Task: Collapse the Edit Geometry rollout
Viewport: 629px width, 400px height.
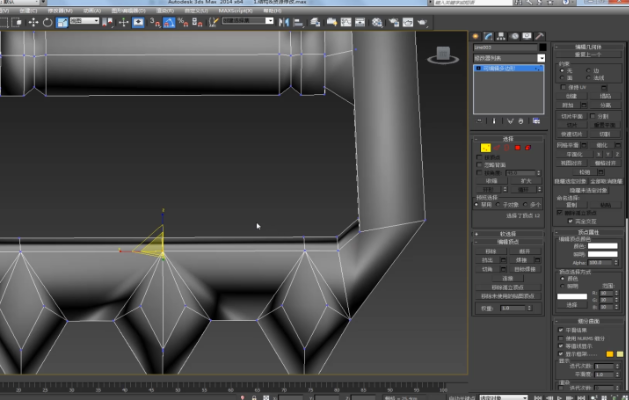Action: pyautogui.click(x=588, y=47)
